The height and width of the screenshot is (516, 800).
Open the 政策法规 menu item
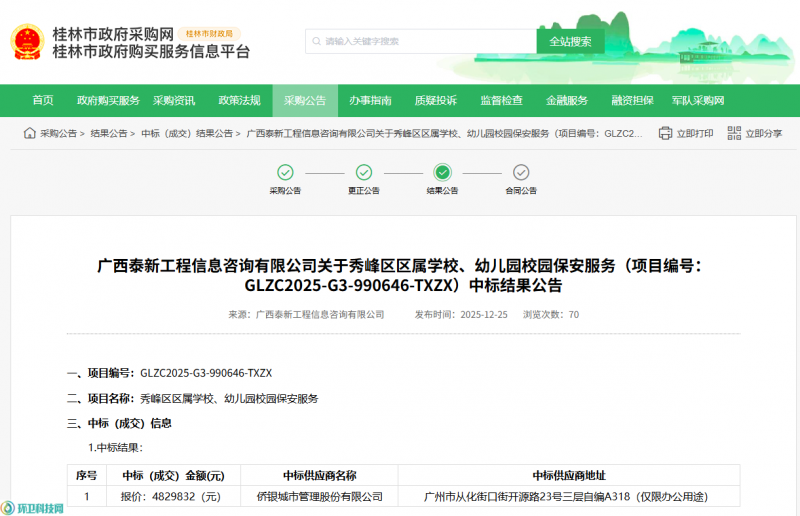pyautogui.click(x=239, y=101)
